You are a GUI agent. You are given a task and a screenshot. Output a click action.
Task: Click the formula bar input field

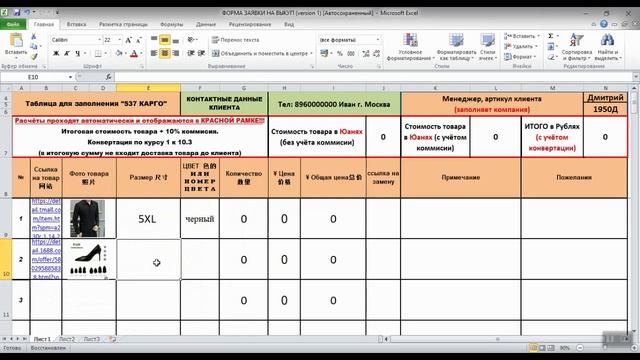373,77
